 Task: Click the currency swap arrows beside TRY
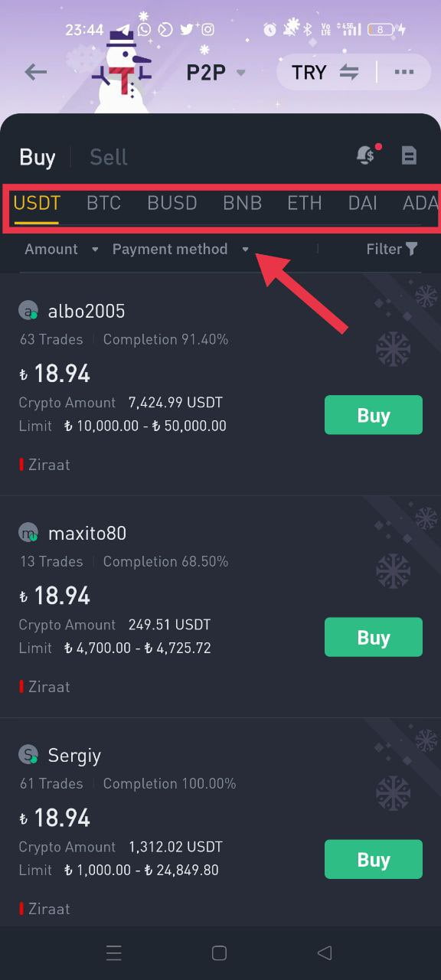point(349,71)
